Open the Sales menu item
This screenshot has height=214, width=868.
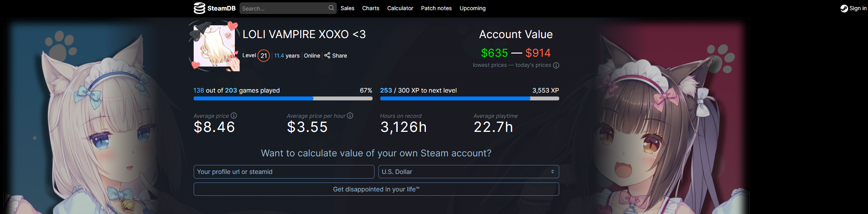pyautogui.click(x=347, y=8)
